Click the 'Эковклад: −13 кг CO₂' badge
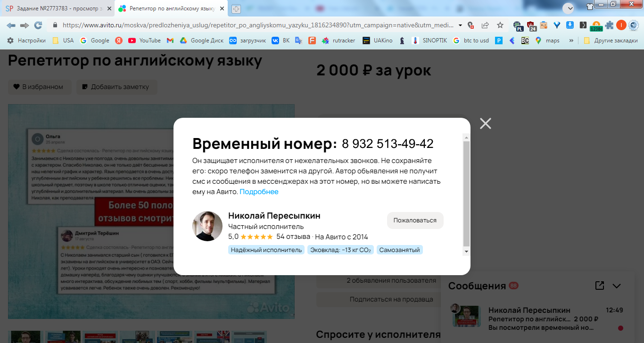This screenshot has height=343, width=644. 340,250
